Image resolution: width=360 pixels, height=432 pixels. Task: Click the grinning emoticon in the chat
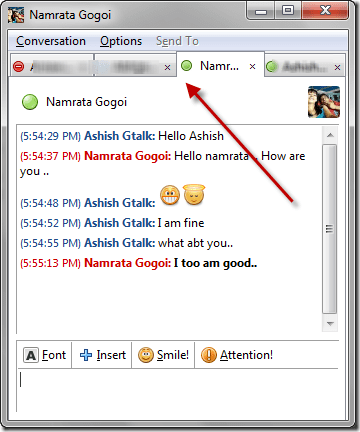(x=170, y=195)
